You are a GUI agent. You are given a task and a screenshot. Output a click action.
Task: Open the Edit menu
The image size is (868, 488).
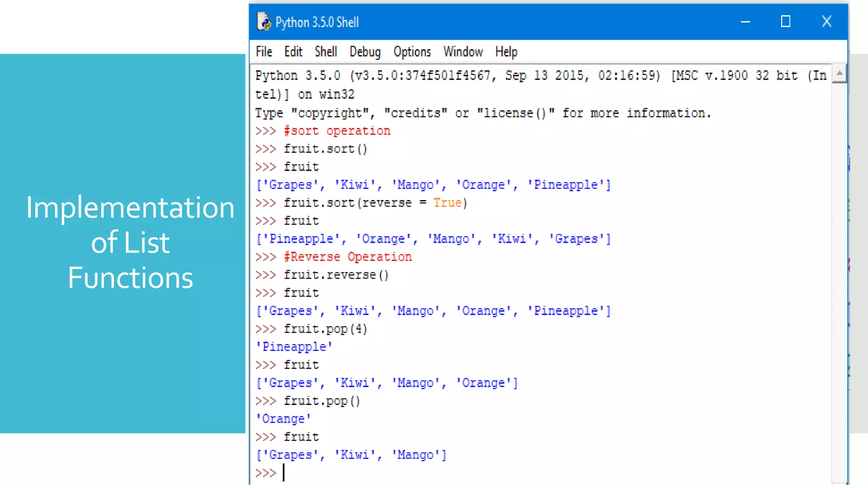(293, 52)
